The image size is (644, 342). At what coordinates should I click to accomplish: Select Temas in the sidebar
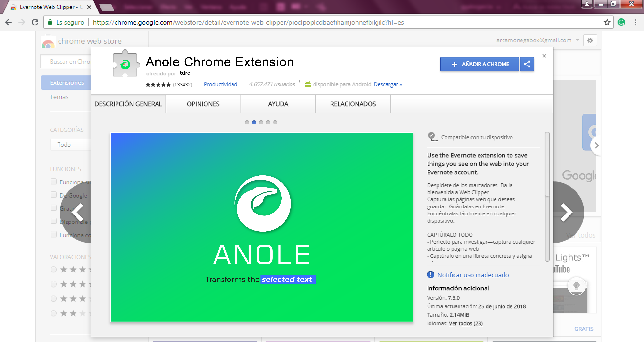(x=59, y=97)
